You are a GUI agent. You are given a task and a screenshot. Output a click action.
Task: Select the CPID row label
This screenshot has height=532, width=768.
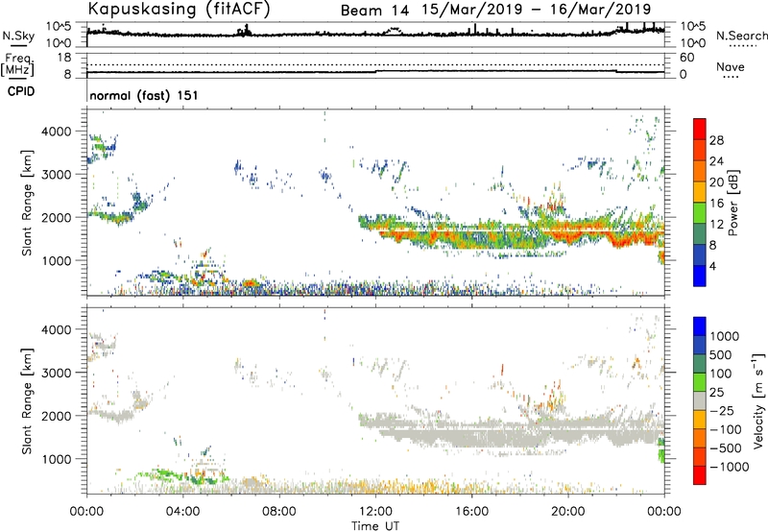(x=21, y=91)
